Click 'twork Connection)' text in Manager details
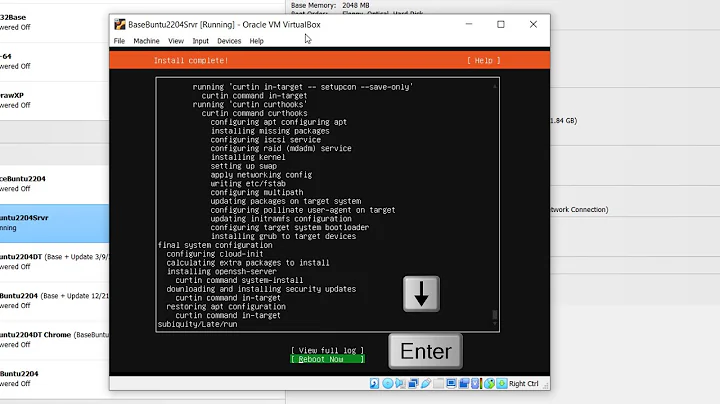The width and height of the screenshot is (720, 404). 579,209
